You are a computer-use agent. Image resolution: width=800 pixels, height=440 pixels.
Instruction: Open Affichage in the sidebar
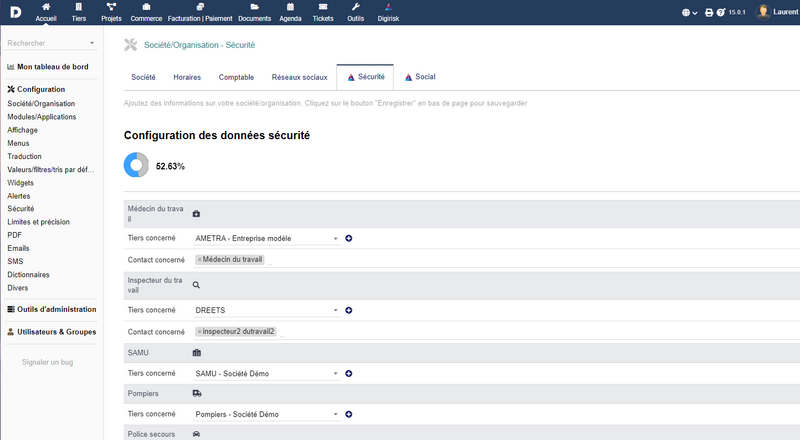coord(22,130)
